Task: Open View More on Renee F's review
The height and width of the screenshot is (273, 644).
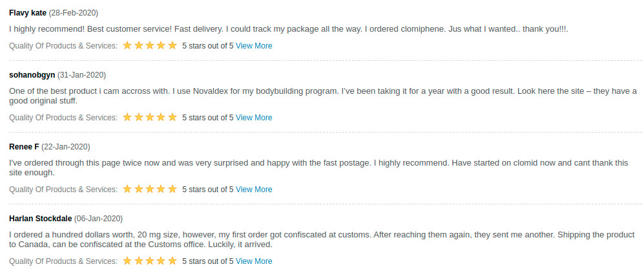Action: 254,190
